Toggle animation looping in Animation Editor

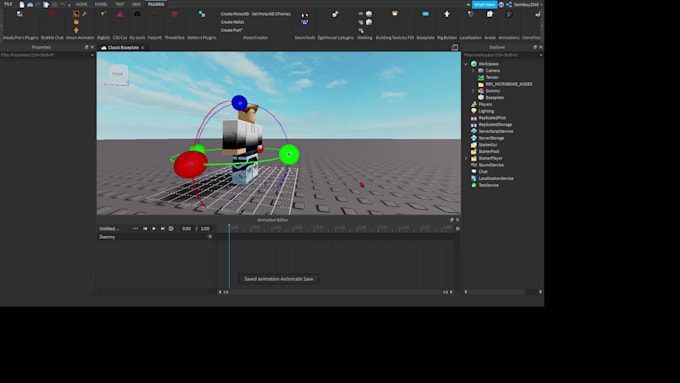[x=171, y=229]
